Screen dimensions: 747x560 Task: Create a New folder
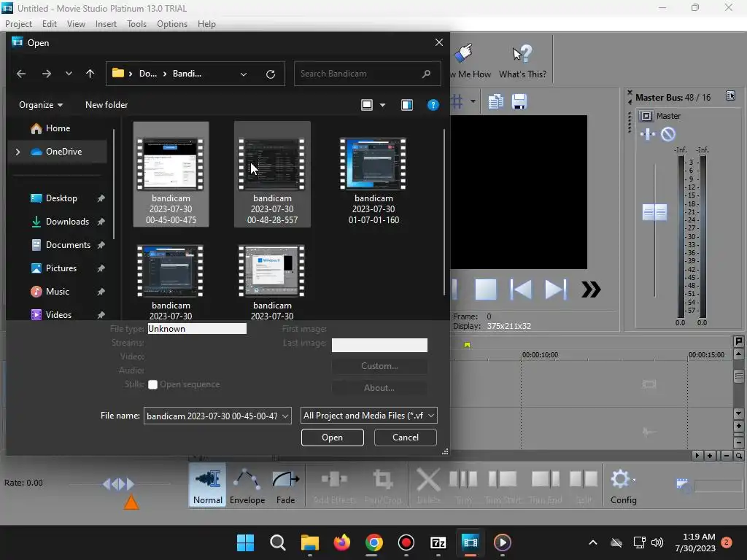pyautogui.click(x=107, y=105)
